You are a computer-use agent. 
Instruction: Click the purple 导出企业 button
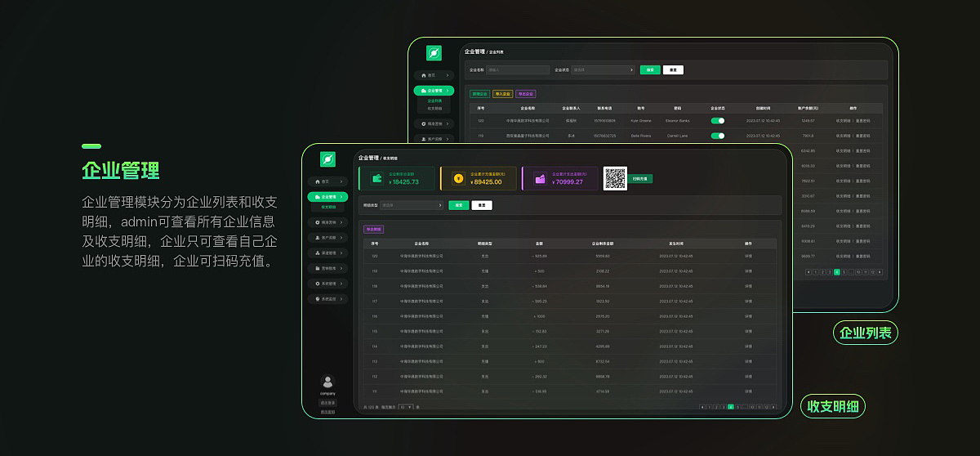coord(525,94)
